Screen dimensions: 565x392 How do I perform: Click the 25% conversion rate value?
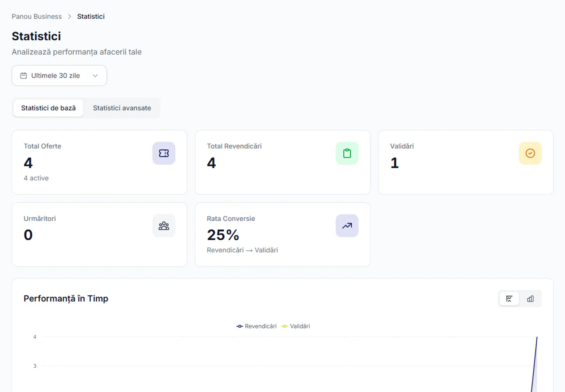223,235
